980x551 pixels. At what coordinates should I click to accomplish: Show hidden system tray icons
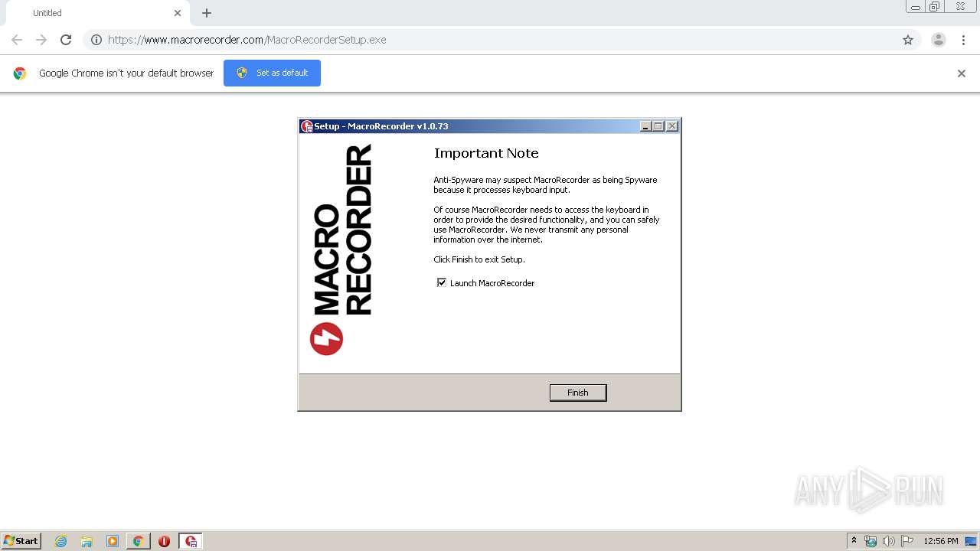[854, 541]
